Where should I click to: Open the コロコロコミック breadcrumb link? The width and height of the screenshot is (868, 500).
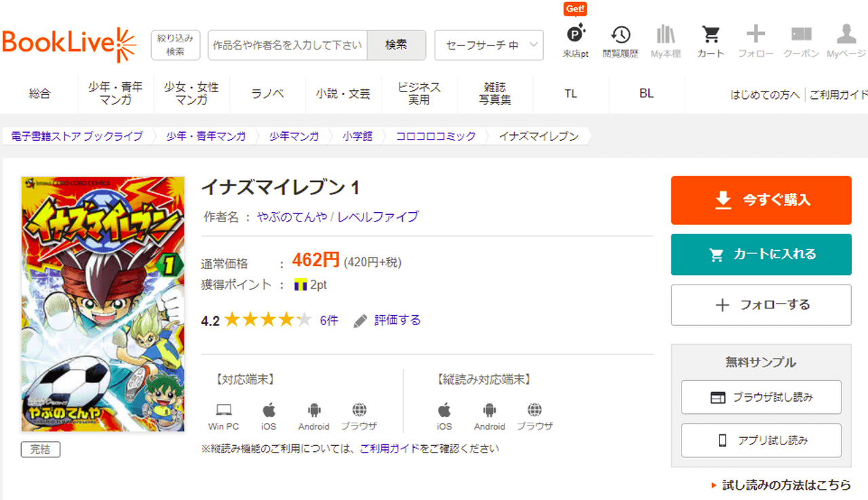point(435,136)
